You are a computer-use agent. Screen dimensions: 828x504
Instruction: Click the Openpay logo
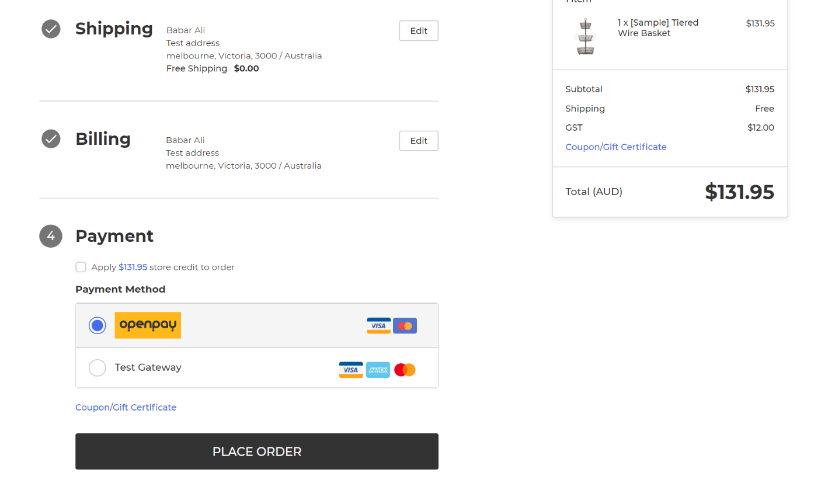click(148, 325)
